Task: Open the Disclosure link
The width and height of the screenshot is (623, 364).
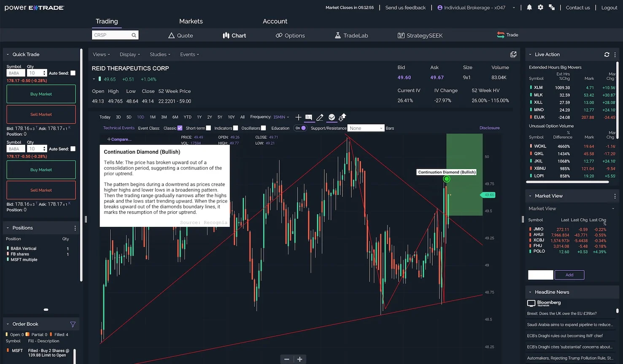Action: 489,128
